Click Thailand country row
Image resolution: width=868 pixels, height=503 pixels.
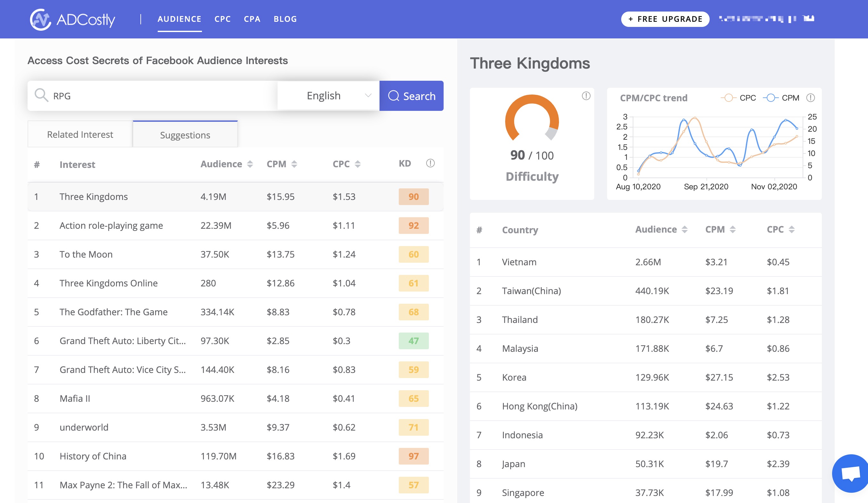646,320
